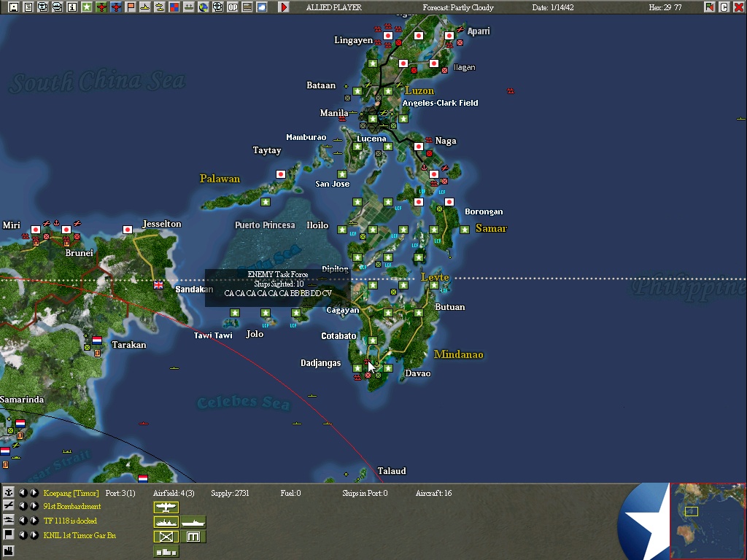Screen dimensions: 747x560
Task: Click the ship task force icon at panel left
Action: pyautogui.click(x=9, y=520)
